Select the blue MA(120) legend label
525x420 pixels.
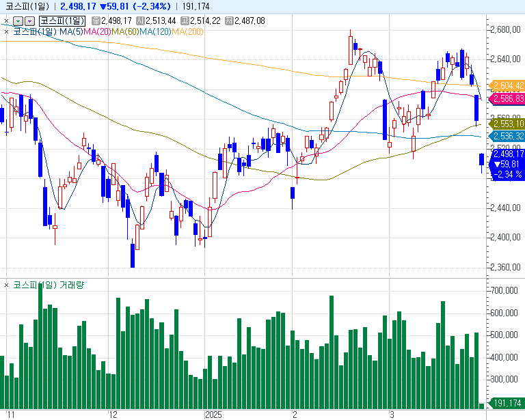pyautogui.click(x=155, y=31)
